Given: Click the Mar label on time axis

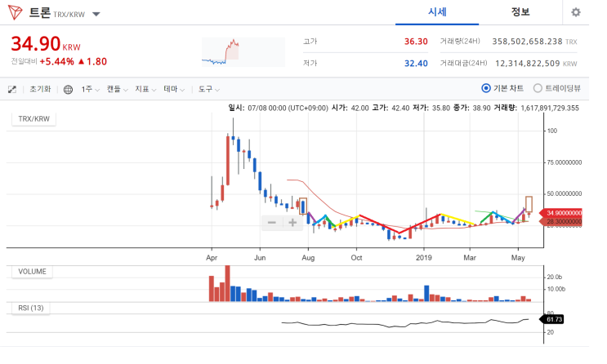Looking at the screenshot, I should 470,258.
